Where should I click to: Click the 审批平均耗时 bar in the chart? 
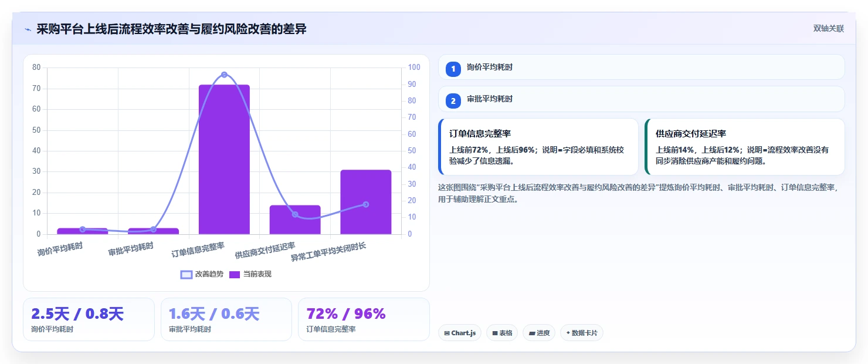coord(153,231)
